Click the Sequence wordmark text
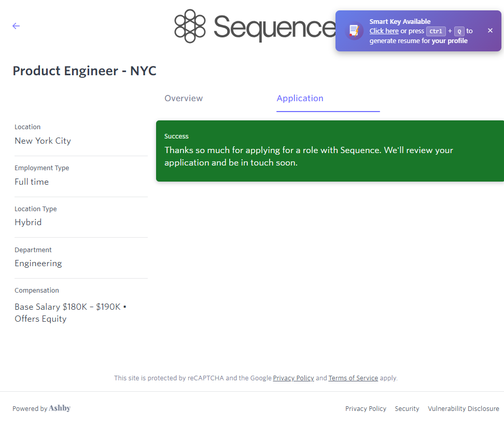 click(274, 27)
